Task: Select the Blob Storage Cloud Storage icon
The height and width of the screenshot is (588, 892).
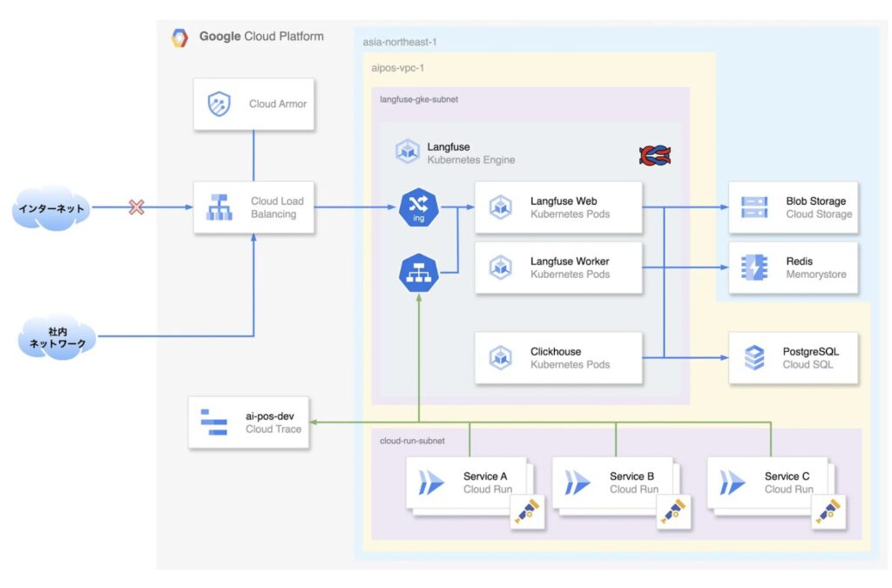Action: tap(753, 207)
